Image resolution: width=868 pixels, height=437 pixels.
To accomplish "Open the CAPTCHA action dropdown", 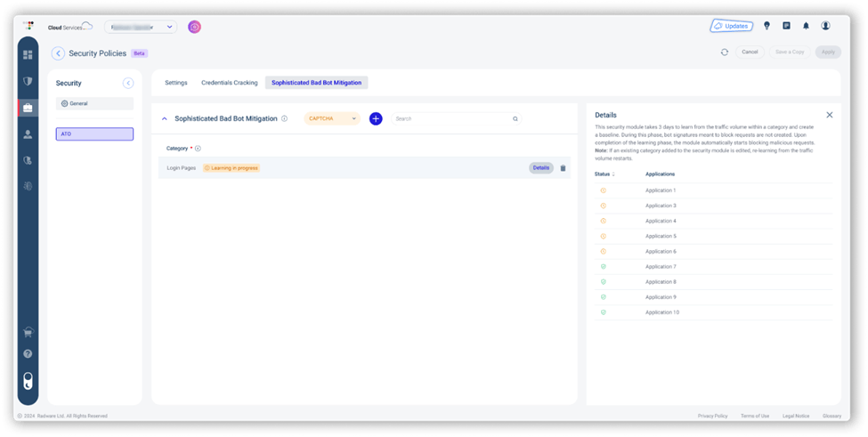I will pyautogui.click(x=332, y=118).
